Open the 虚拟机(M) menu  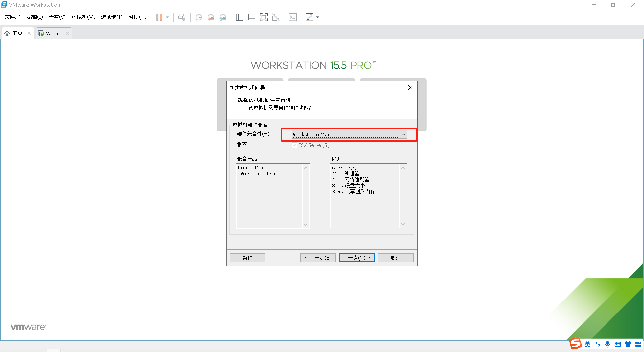[x=83, y=17]
